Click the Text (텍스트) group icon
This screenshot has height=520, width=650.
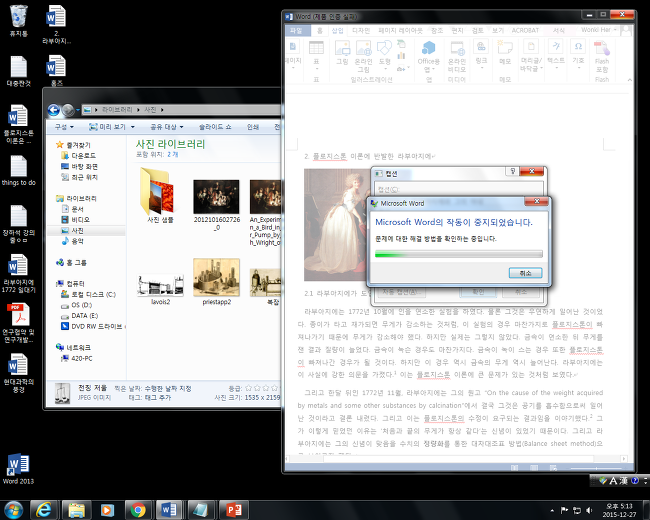click(x=556, y=46)
